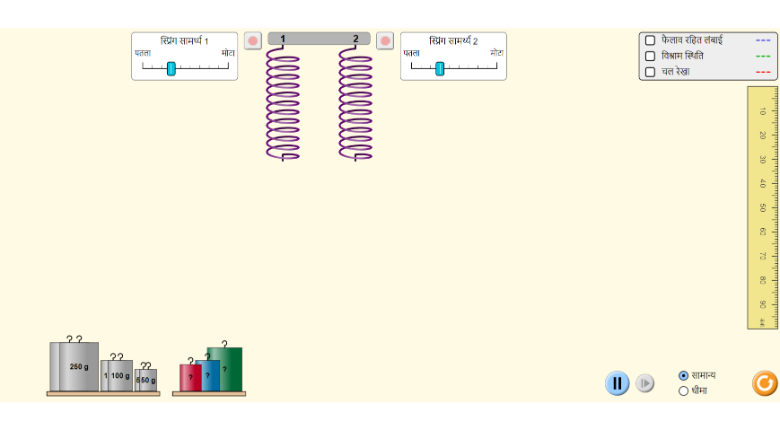Click the stop button for spring 1

click(x=253, y=41)
